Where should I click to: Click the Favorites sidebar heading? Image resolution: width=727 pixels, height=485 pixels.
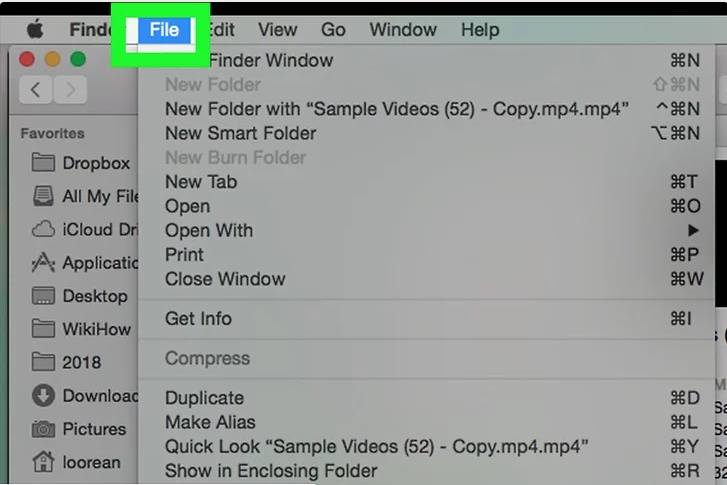tap(52, 134)
